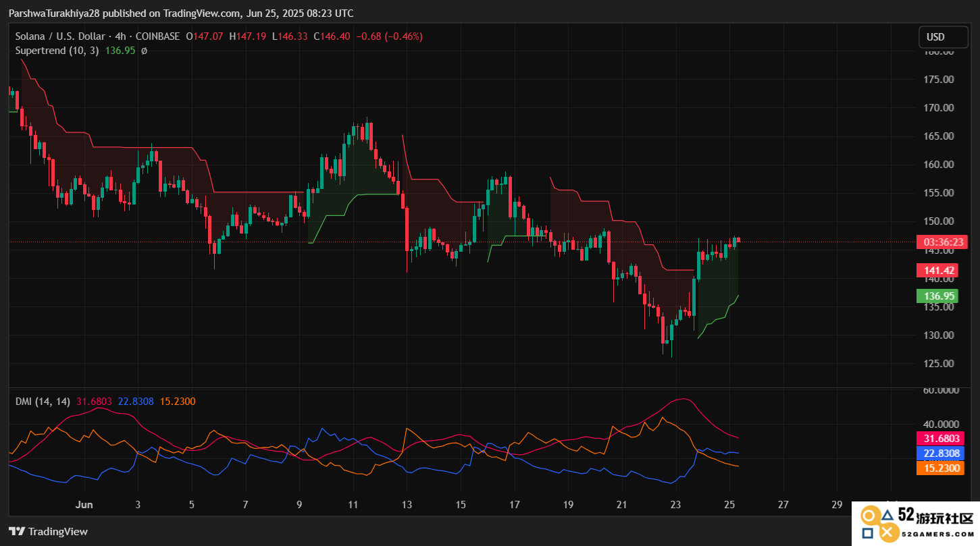This screenshot has width=980, height=546.
Task: Click the red 141.42 price axis label
Action: point(939,271)
